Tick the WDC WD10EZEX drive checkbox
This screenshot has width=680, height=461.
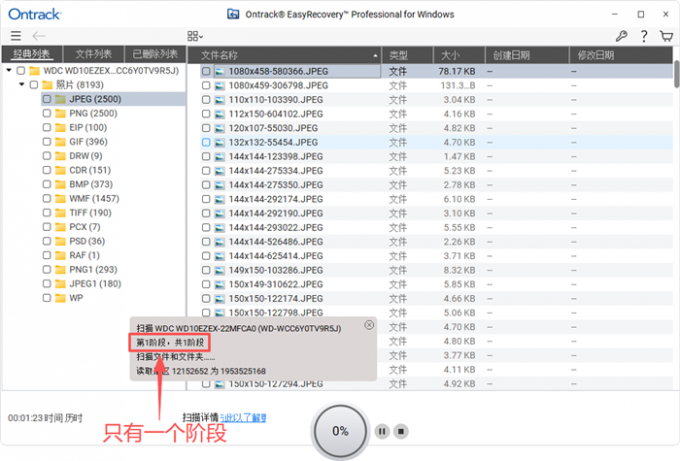point(21,71)
